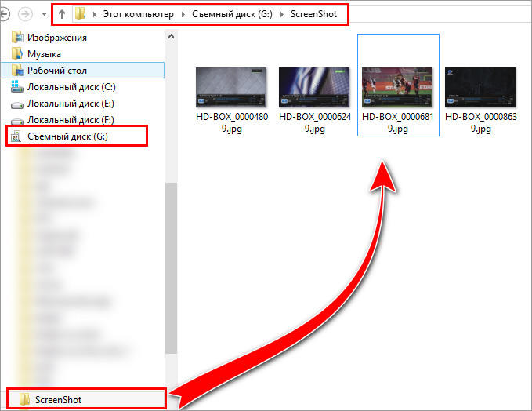Expand chevron after Съемный диск (G:) breadcrumb
The image size is (532, 411).
281,14
